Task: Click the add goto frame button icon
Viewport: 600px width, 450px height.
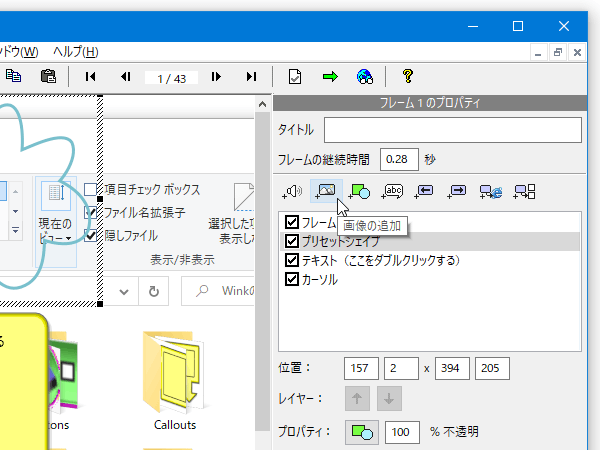Action: 524,191
